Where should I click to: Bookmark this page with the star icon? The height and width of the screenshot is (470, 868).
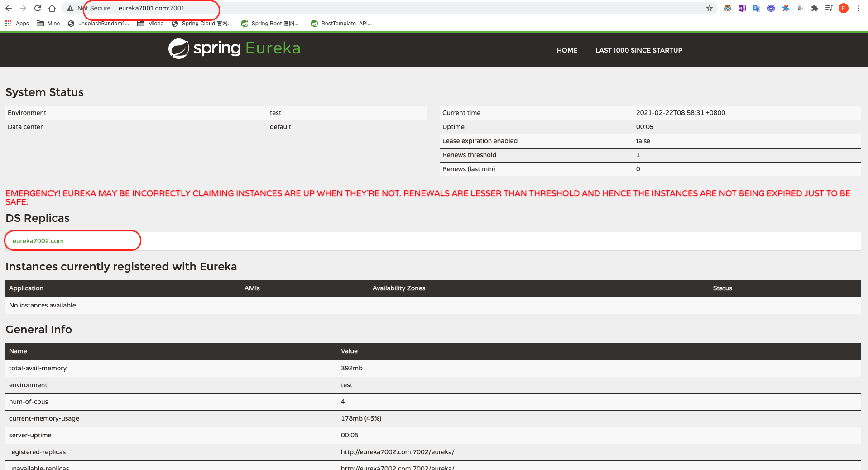coord(709,8)
